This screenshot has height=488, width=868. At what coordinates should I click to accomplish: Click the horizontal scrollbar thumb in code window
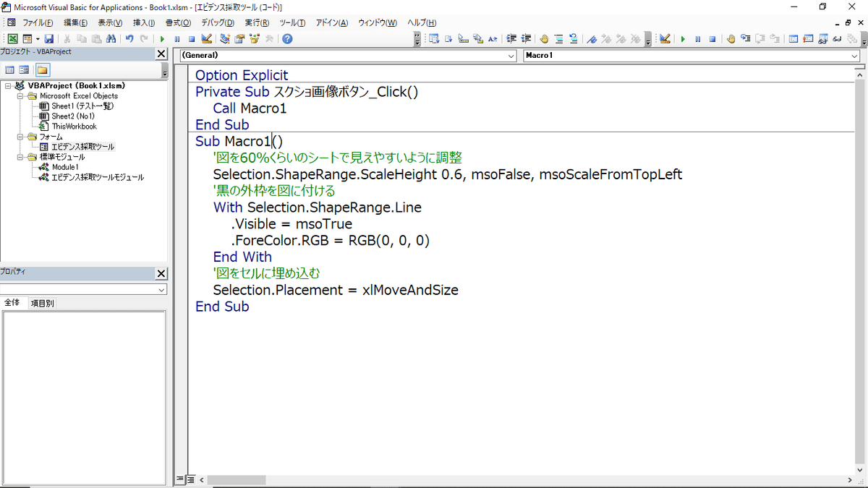pos(237,479)
